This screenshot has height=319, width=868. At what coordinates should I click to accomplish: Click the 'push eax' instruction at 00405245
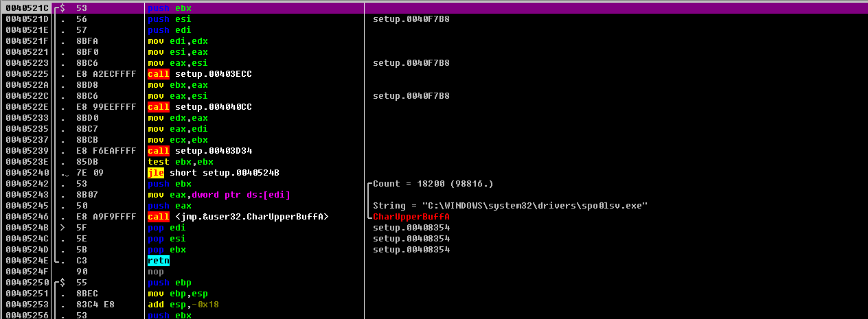click(170, 206)
